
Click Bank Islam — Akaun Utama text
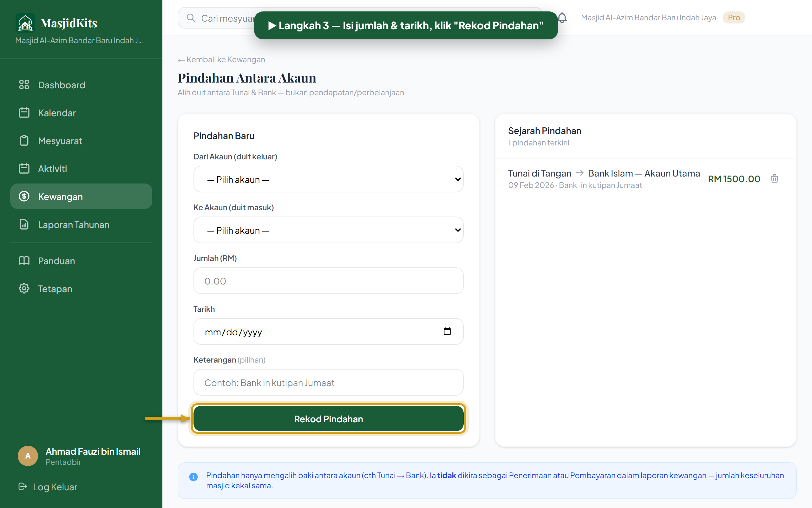point(644,173)
